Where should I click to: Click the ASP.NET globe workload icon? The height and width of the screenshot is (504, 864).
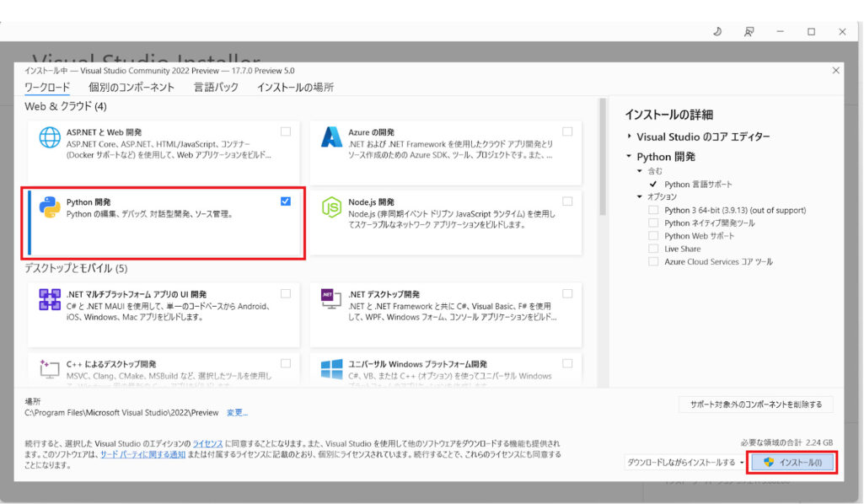50,137
